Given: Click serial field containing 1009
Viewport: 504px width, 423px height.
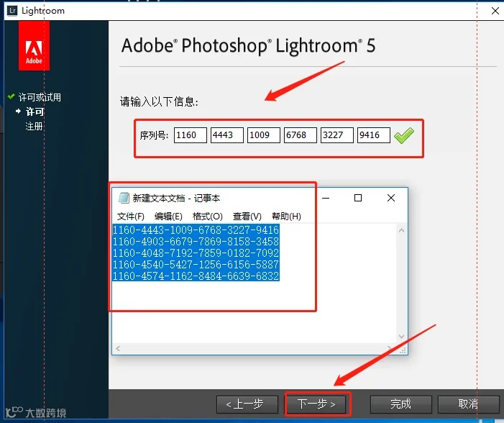Looking at the screenshot, I should 264,135.
